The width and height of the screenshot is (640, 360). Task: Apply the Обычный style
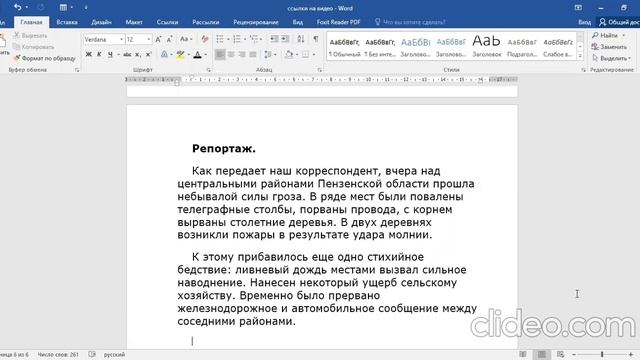click(x=344, y=46)
